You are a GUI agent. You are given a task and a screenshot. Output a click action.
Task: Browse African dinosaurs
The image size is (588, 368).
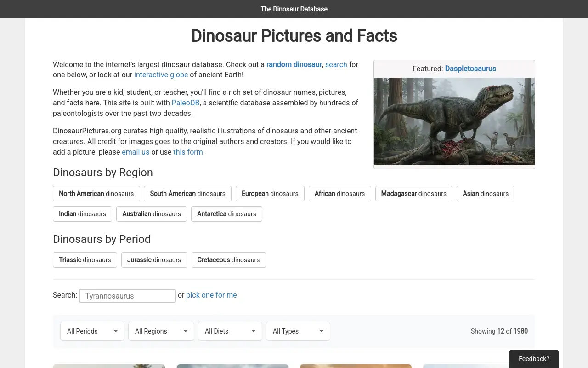tap(340, 194)
